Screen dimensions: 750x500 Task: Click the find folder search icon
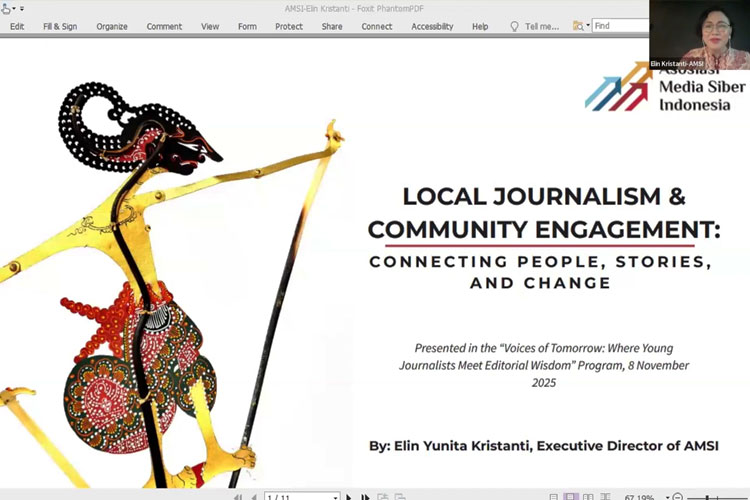[578, 26]
